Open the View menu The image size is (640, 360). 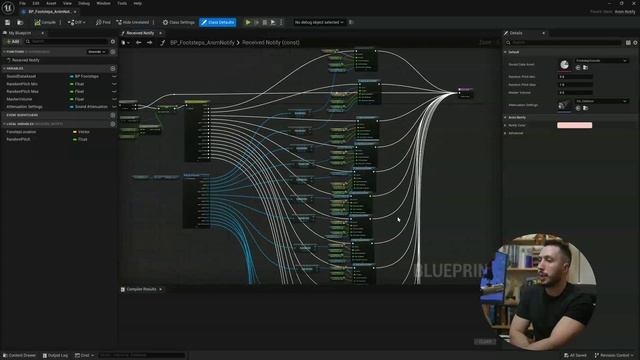coord(67,3)
